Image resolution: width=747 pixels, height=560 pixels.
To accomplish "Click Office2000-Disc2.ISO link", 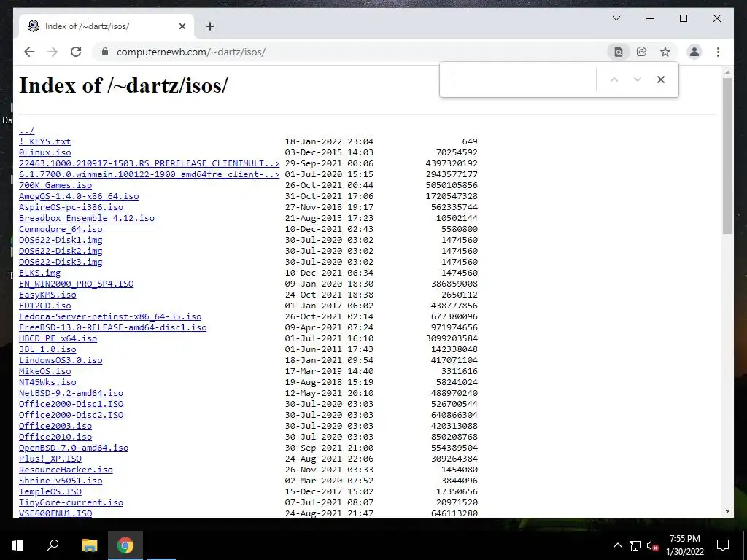I will point(71,415).
